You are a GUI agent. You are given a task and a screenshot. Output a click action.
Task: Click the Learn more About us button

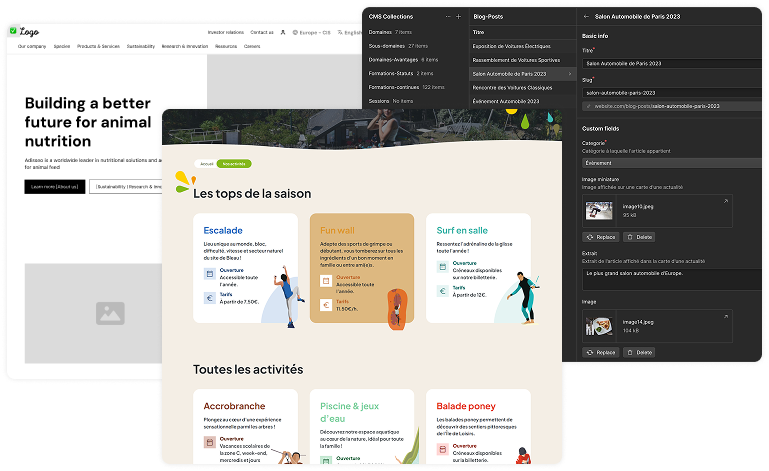click(x=55, y=186)
